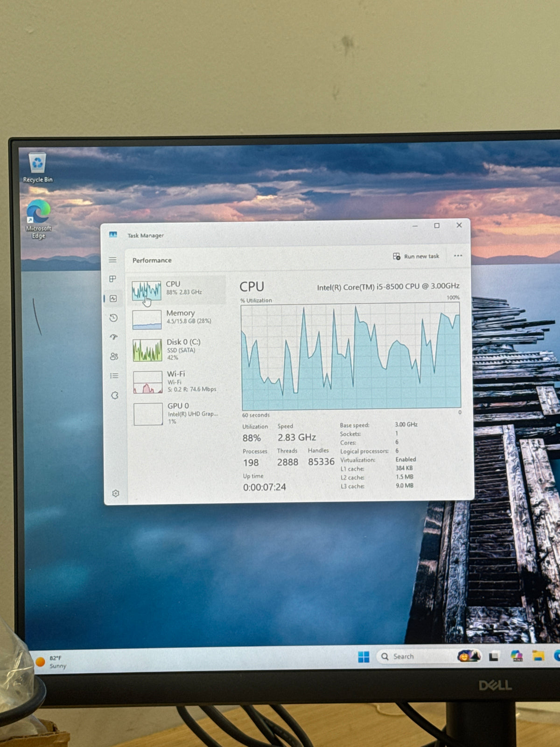Open the Task View taskbar icon
This screenshot has height=747, width=560.
pyautogui.click(x=493, y=657)
